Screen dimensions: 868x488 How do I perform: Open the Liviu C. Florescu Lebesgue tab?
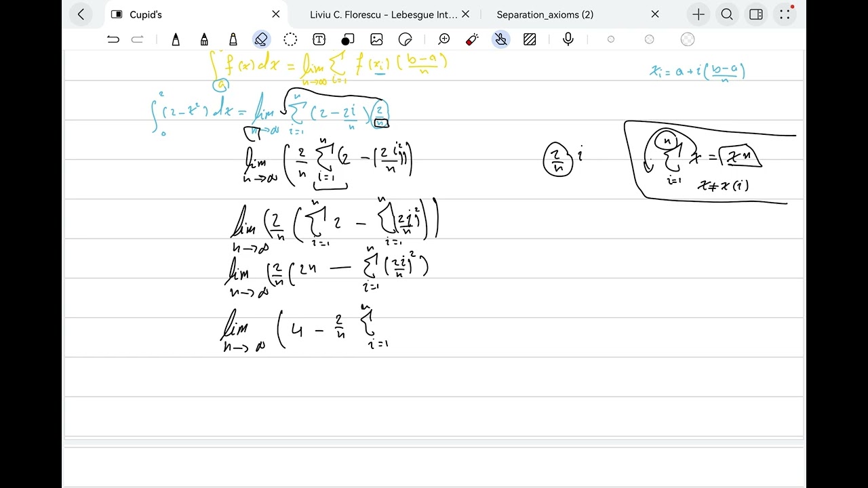[383, 14]
